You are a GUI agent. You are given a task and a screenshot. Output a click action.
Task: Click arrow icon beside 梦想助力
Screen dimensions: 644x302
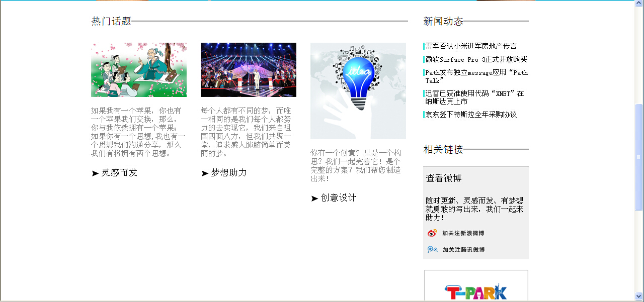coord(205,173)
